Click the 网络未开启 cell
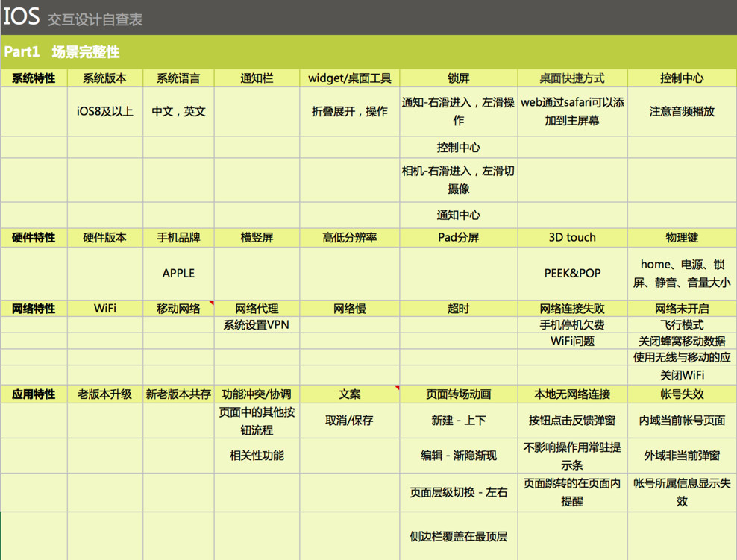Image resolution: width=737 pixels, height=560 pixels. coord(682,309)
